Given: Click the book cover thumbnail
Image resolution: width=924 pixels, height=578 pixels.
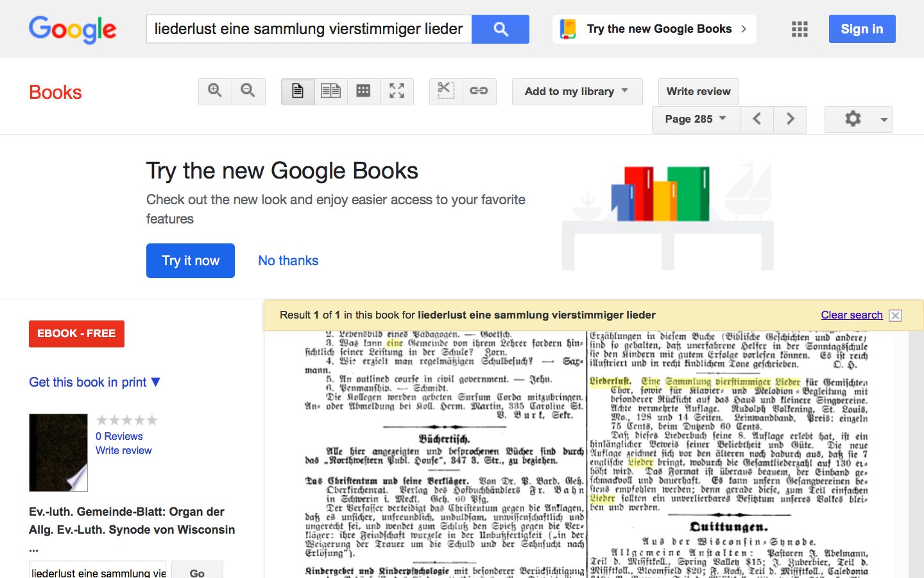Looking at the screenshot, I should [58, 452].
